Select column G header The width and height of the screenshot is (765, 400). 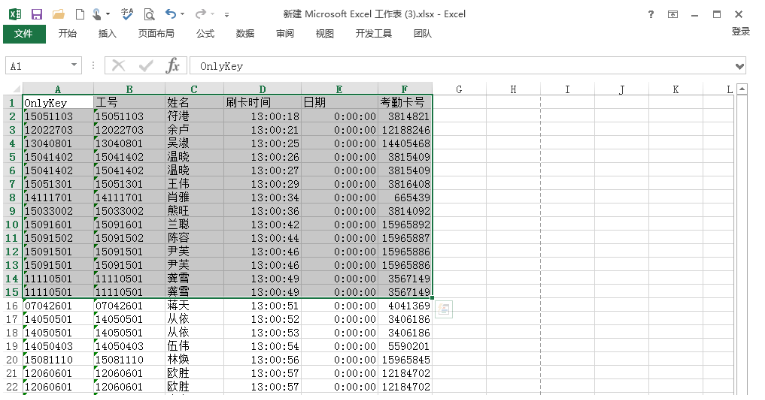pos(459,89)
